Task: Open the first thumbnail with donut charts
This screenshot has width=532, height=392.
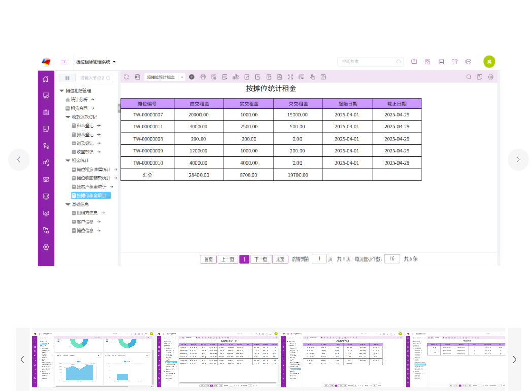Action: (93, 360)
